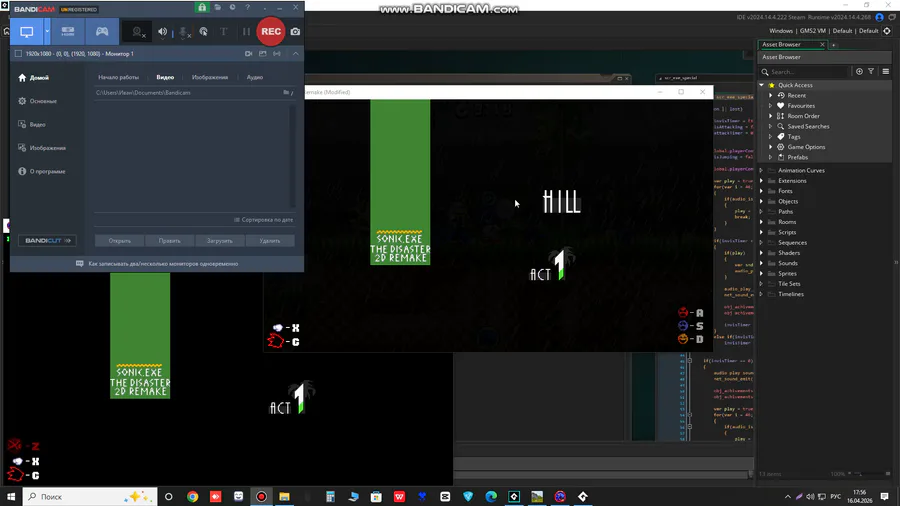Click the Открыть button

(119, 241)
